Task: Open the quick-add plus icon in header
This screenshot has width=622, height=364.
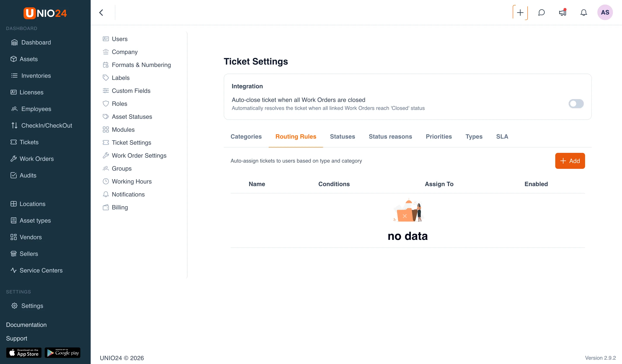Action: coord(520,12)
